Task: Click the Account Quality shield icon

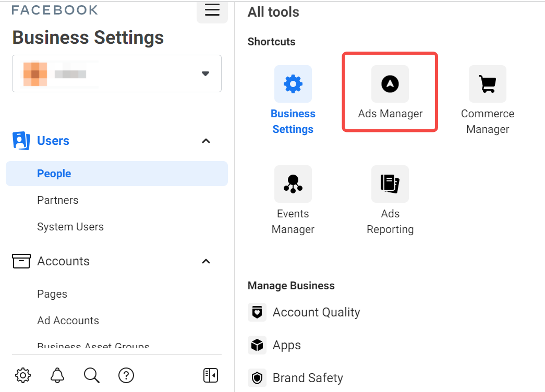Action: (257, 312)
